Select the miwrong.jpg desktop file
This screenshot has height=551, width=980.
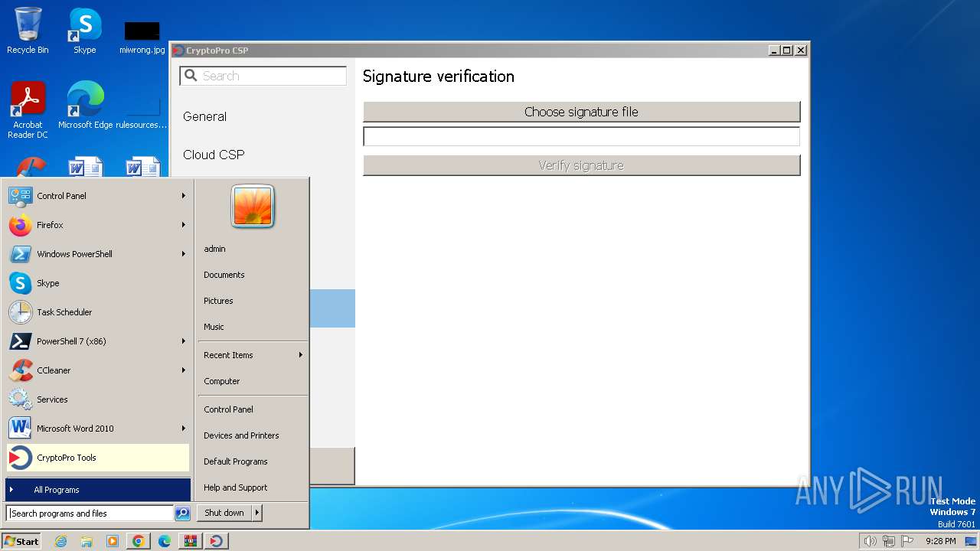[x=142, y=37]
